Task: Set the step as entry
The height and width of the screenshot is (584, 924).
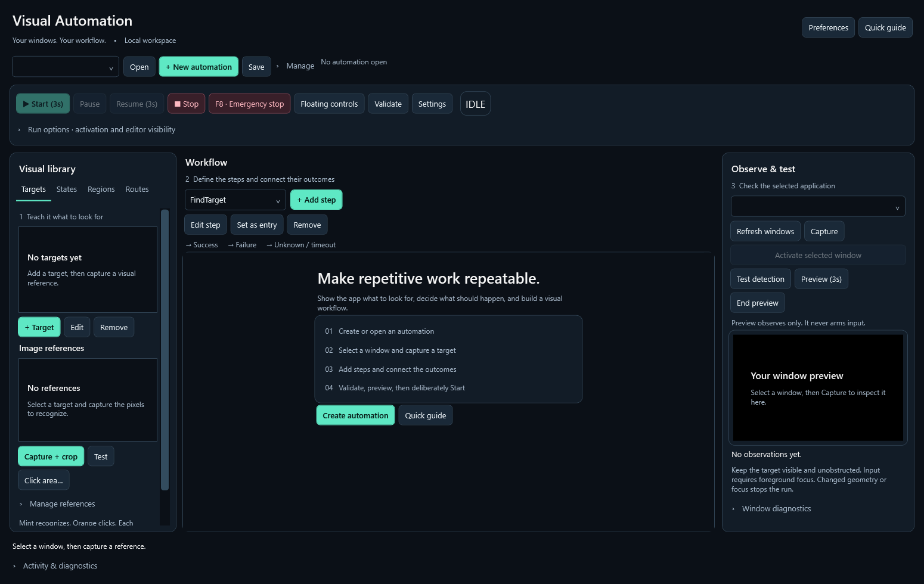Action: [257, 225]
